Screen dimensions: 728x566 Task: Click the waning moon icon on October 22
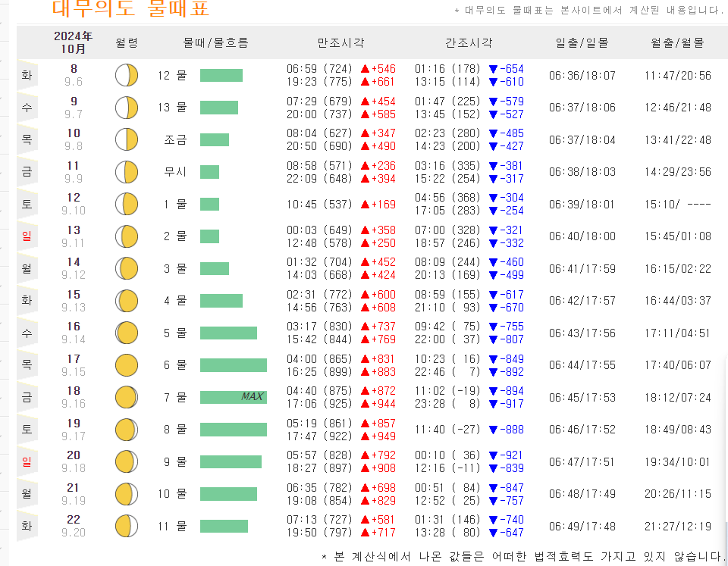point(126,526)
